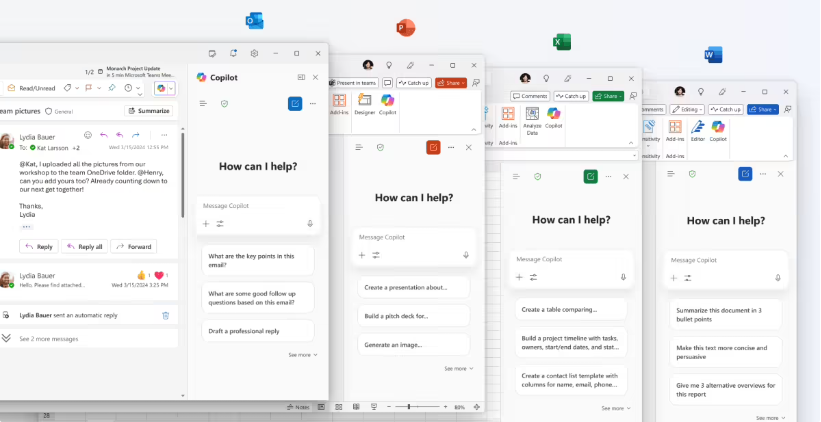Click the plus icon in PowerPoint's Copilot message box
The image size is (821, 422).
tap(362, 255)
